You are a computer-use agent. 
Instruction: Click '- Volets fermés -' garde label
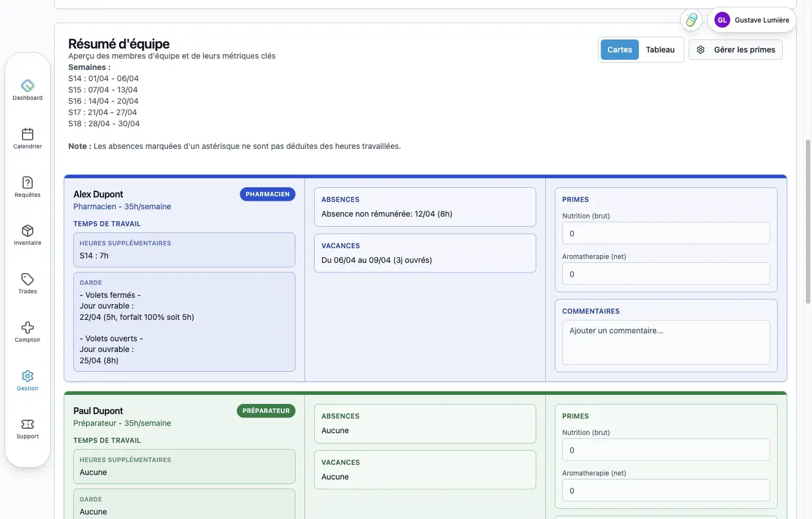tap(111, 295)
